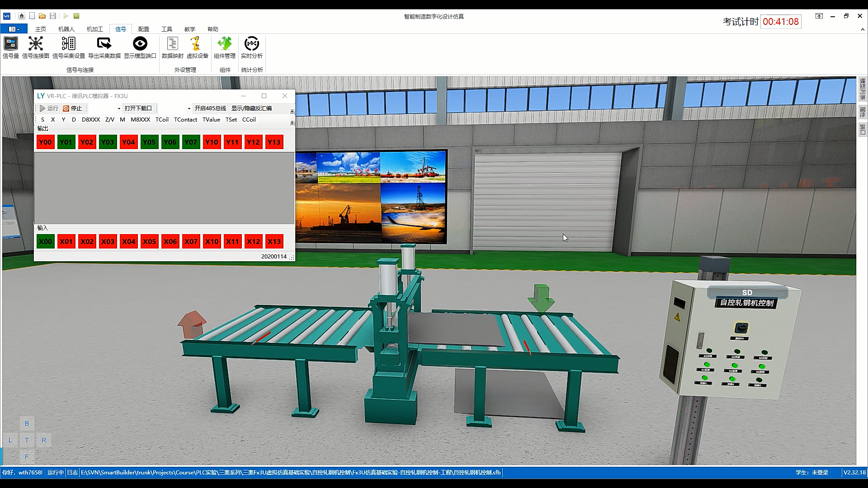The width and height of the screenshot is (868, 488).
Task: Click the 停止 stop button in VR-PLC
Action: pyautogui.click(x=73, y=108)
